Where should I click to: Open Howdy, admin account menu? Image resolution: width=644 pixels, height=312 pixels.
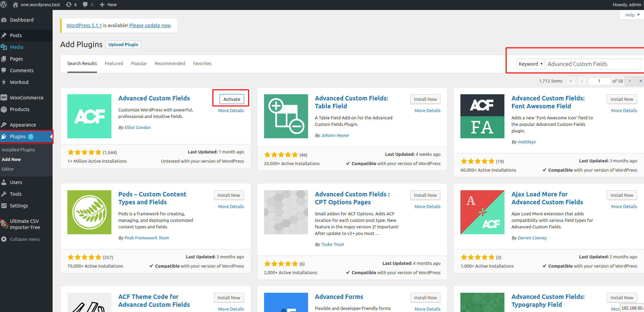627,4
